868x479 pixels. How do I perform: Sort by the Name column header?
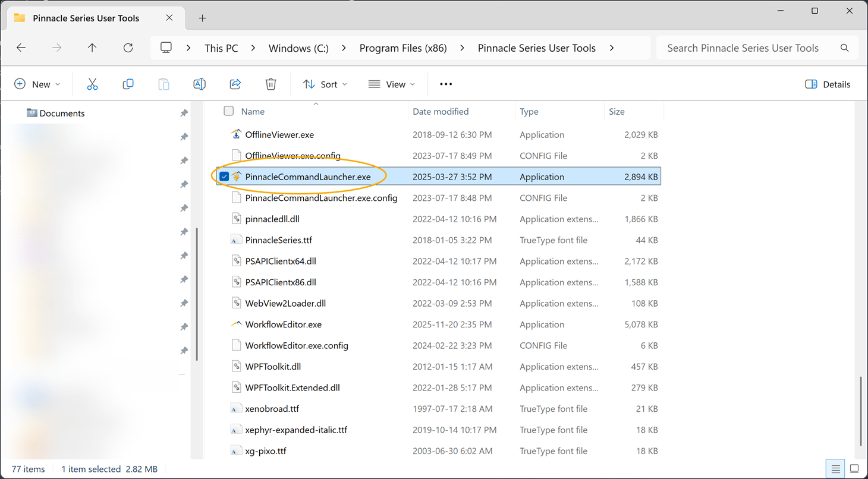tap(253, 111)
